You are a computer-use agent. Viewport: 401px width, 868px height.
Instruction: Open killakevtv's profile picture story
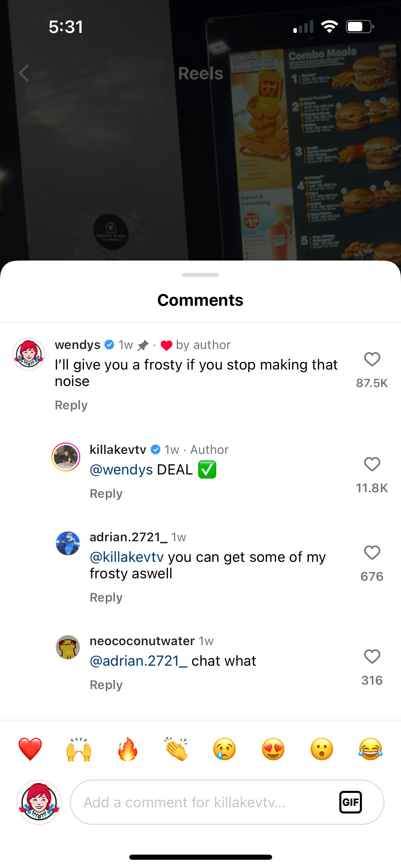pos(66,457)
